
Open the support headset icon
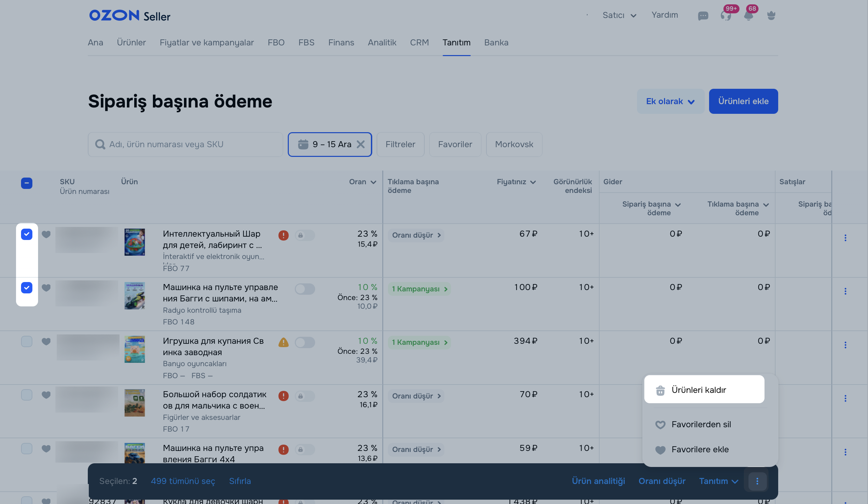pos(725,16)
